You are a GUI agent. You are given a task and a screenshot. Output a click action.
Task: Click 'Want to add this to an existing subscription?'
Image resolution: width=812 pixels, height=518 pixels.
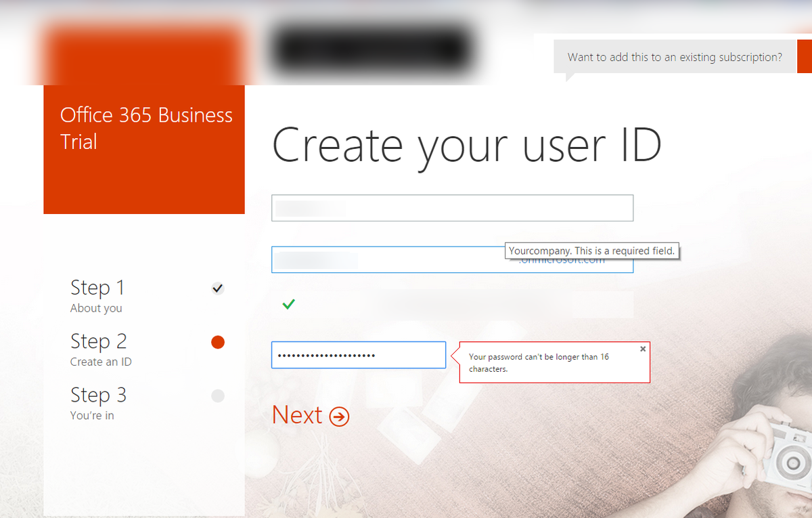click(x=675, y=57)
